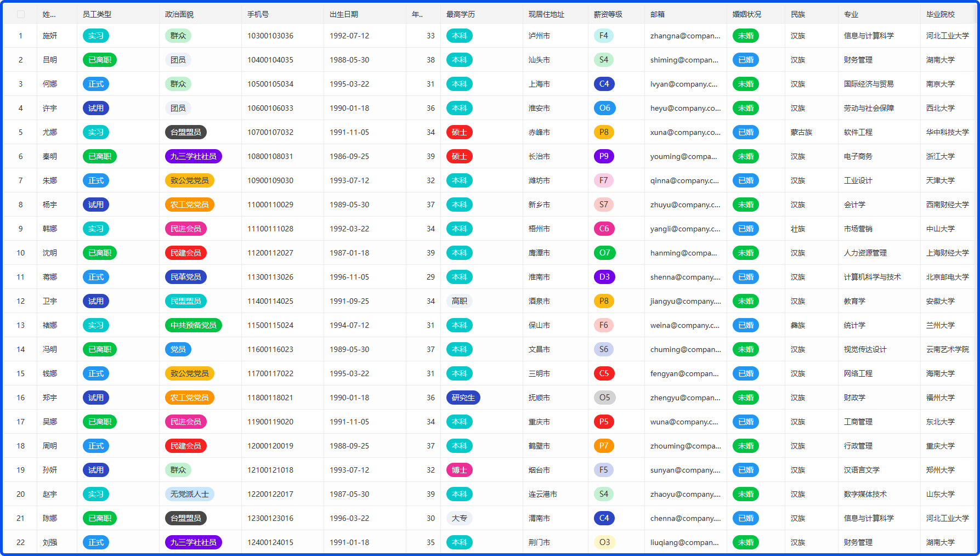Open the lvyan@company email cell
The width and height of the screenshot is (980, 556).
[x=683, y=84]
